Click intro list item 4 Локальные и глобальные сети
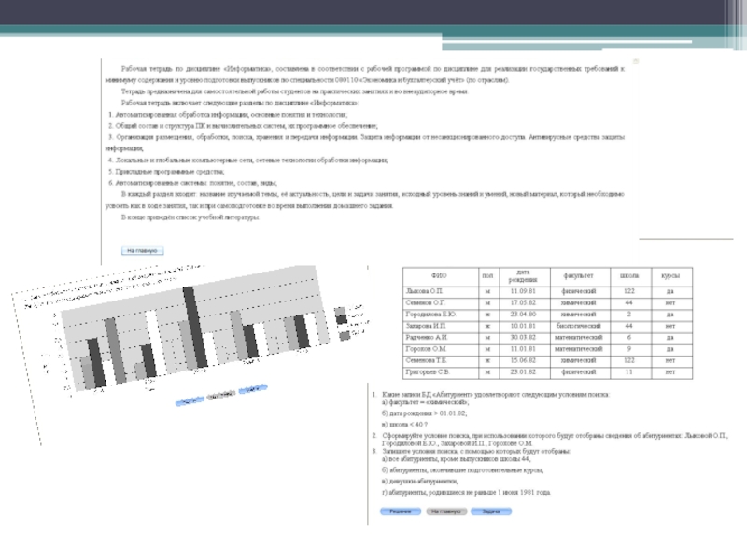The height and width of the screenshot is (560, 747). pos(247,160)
